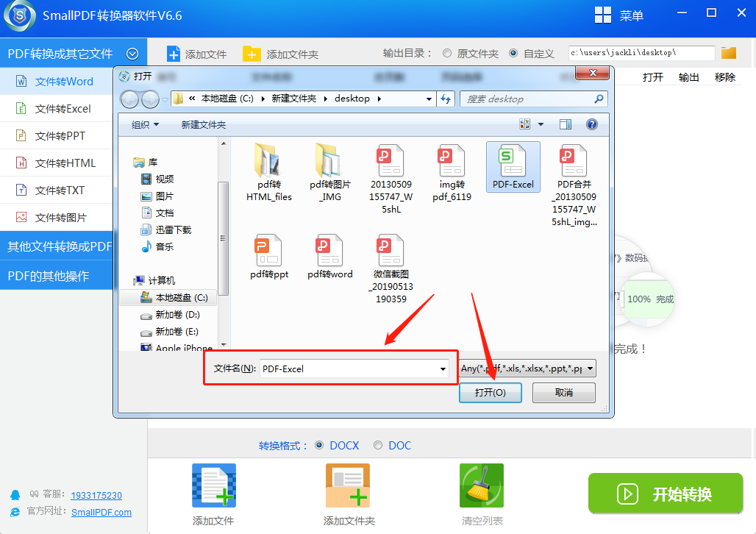Click the large 添加文件 icon at bottom
Viewport: 756px width, 534px height.
pos(213,486)
